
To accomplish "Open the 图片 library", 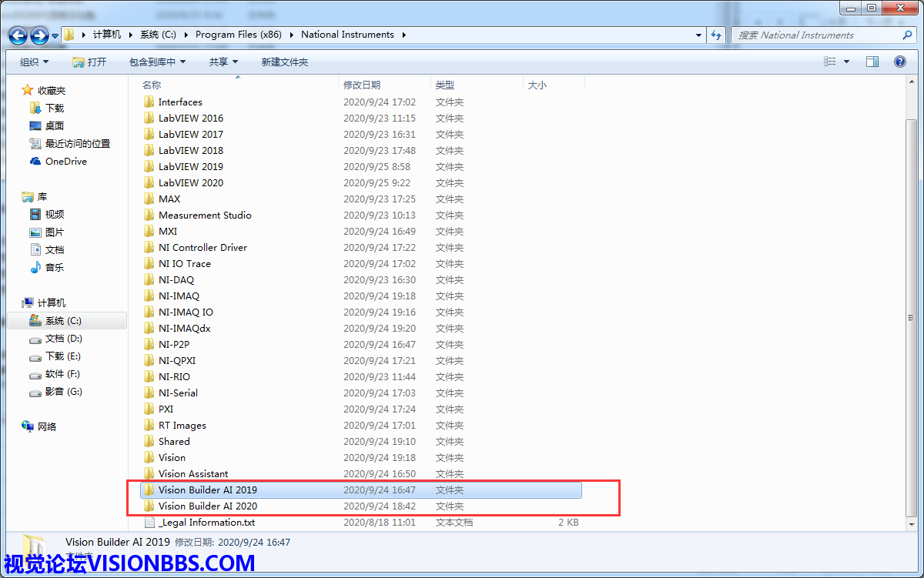I will [x=55, y=232].
